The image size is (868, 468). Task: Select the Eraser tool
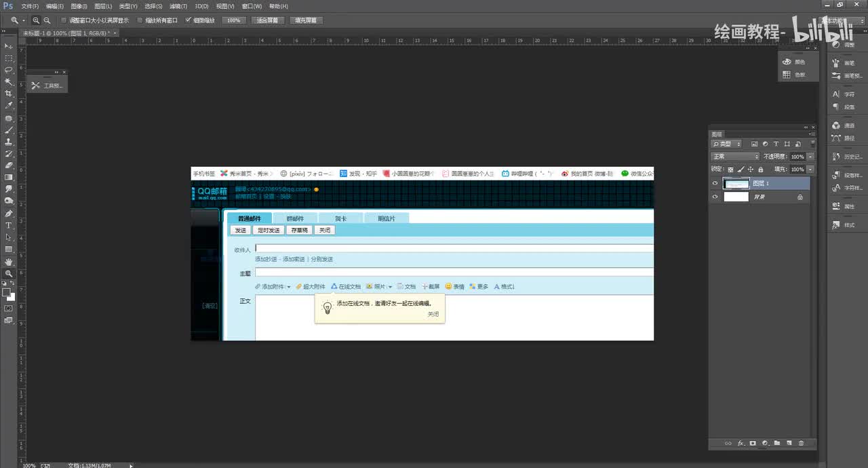point(9,165)
